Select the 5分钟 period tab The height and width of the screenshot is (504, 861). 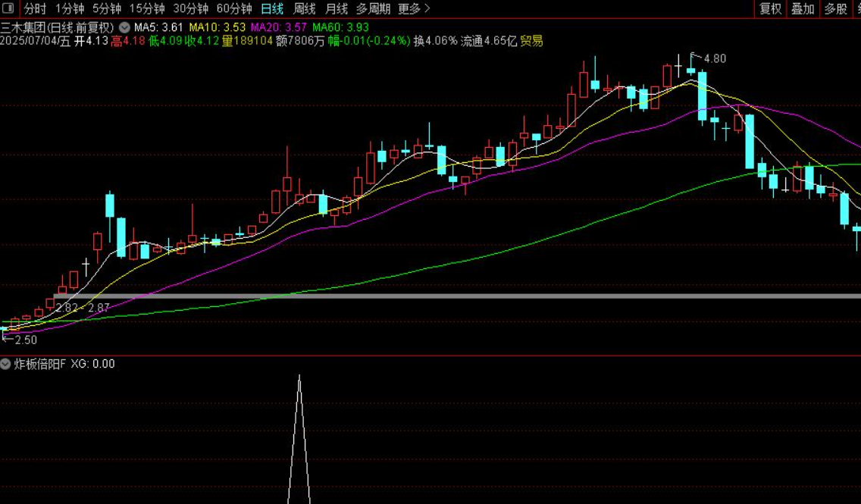pyautogui.click(x=107, y=9)
